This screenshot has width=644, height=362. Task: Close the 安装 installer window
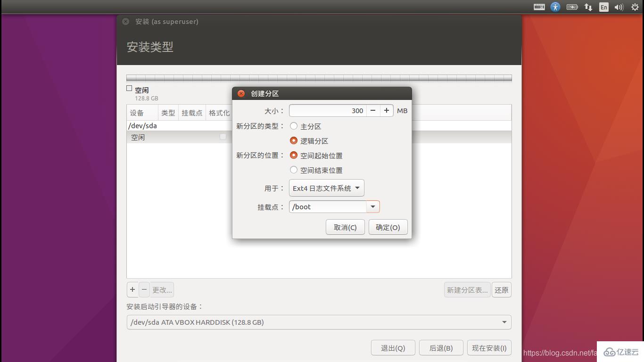click(x=125, y=21)
